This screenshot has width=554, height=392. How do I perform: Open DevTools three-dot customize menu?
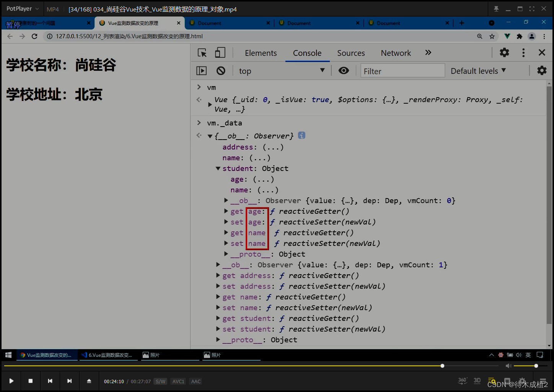pyautogui.click(x=523, y=52)
